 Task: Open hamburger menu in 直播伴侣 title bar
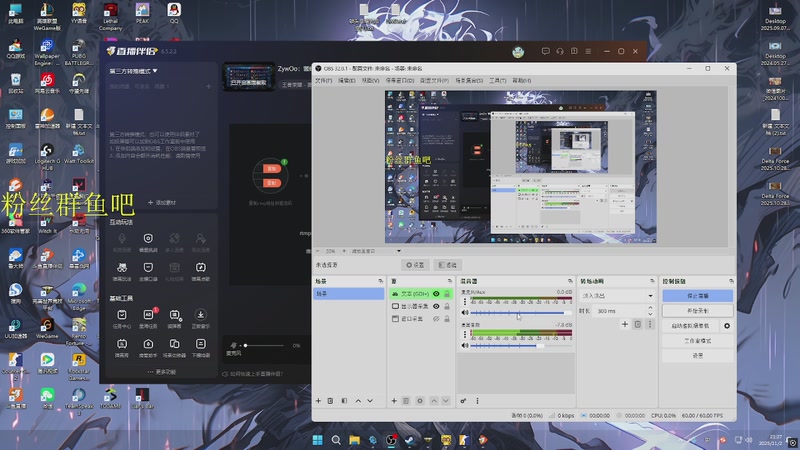pos(588,52)
